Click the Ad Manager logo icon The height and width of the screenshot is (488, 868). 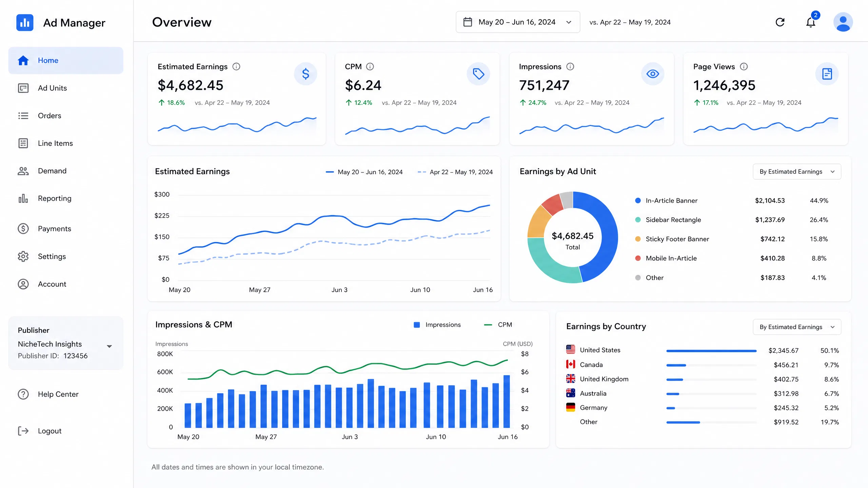(x=25, y=22)
